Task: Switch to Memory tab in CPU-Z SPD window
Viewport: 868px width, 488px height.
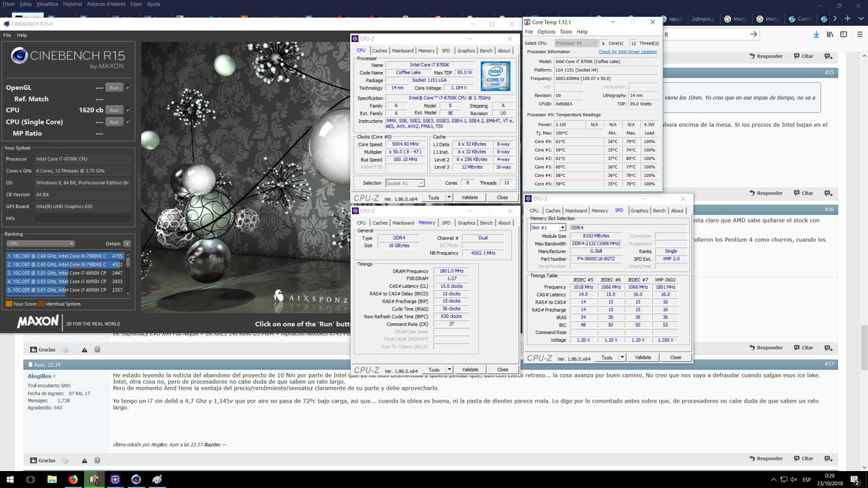Action: (599, 211)
